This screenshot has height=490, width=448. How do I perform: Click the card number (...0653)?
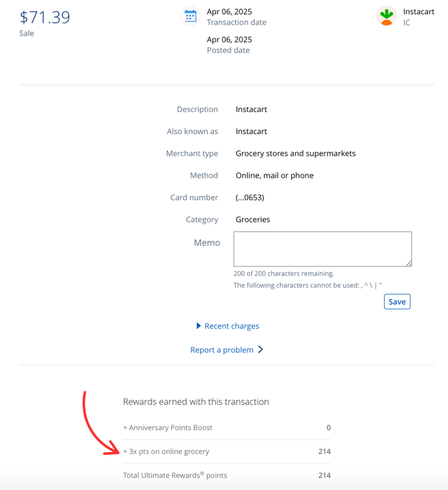pos(250,197)
